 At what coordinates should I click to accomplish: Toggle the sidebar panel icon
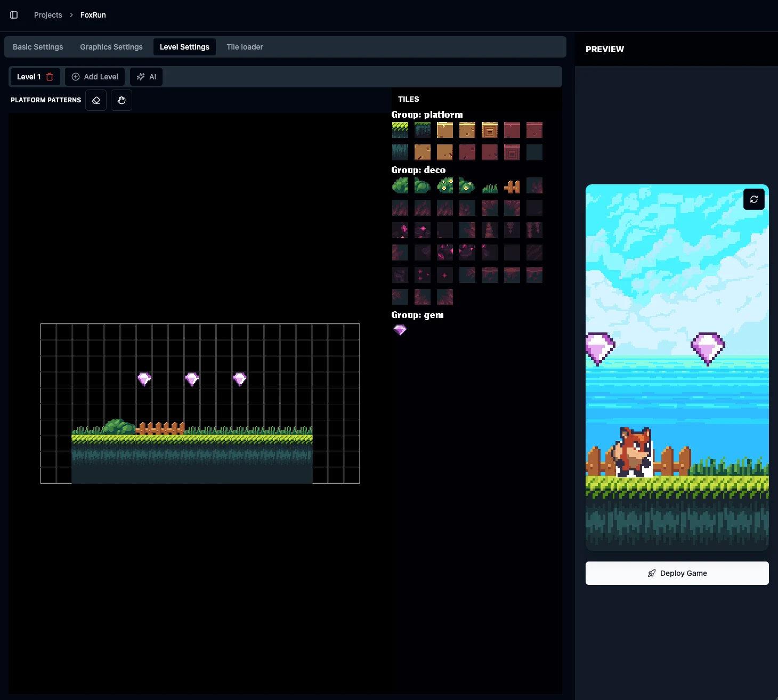click(14, 15)
